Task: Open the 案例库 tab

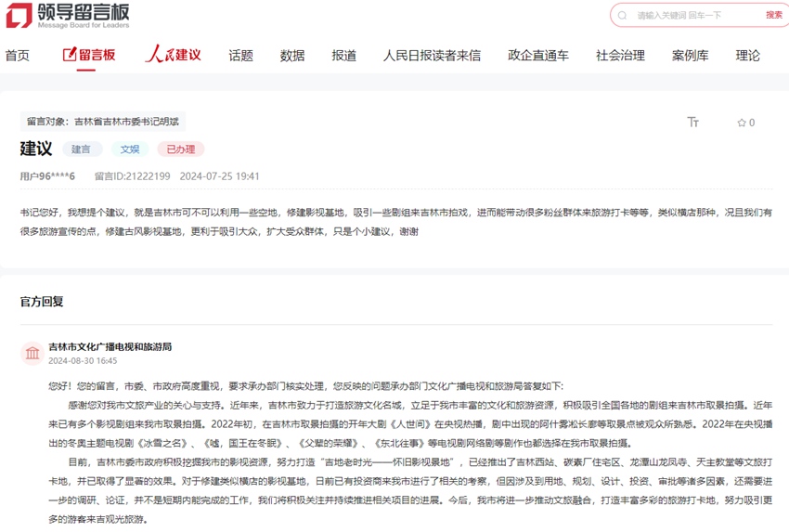Action: [690, 55]
